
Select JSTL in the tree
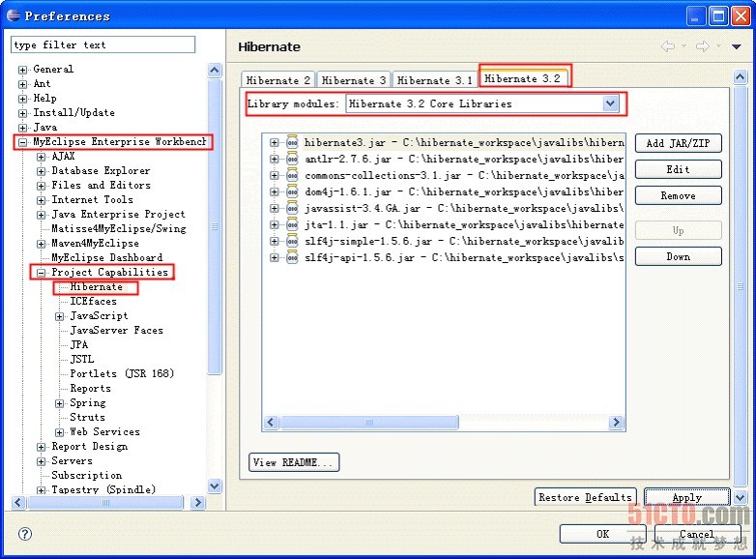tap(82, 360)
